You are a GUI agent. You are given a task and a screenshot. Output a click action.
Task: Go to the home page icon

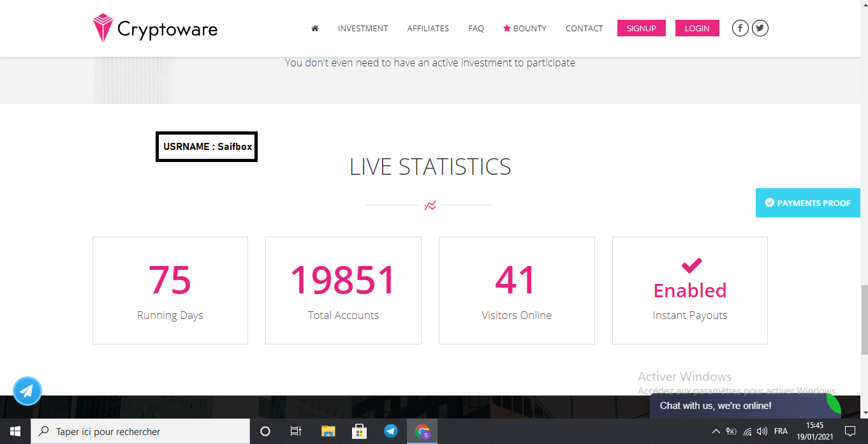pyautogui.click(x=314, y=29)
